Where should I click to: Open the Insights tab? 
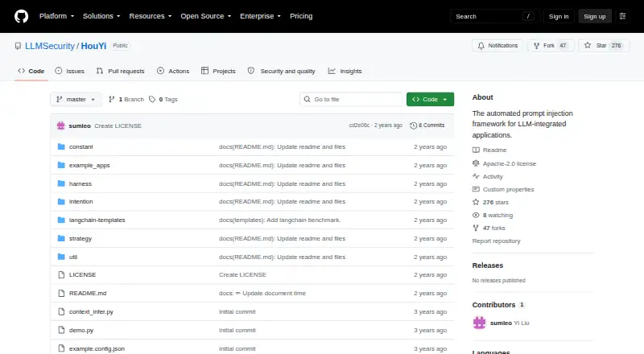pos(345,71)
